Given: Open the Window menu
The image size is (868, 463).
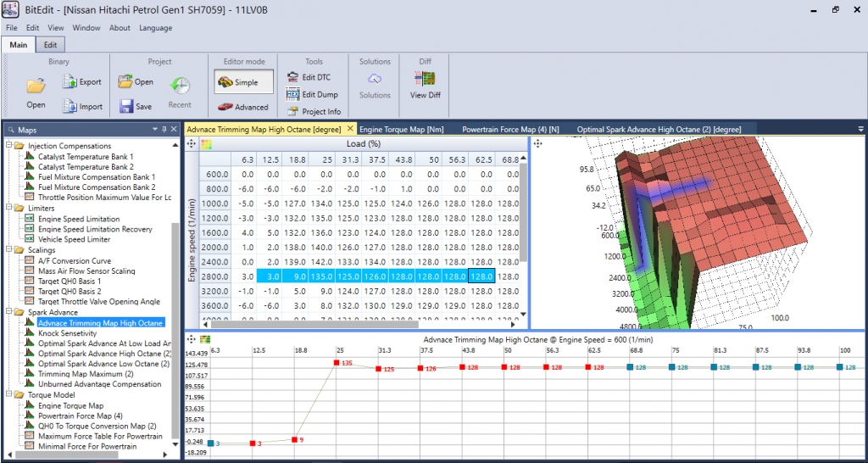Looking at the screenshot, I should click(x=86, y=28).
